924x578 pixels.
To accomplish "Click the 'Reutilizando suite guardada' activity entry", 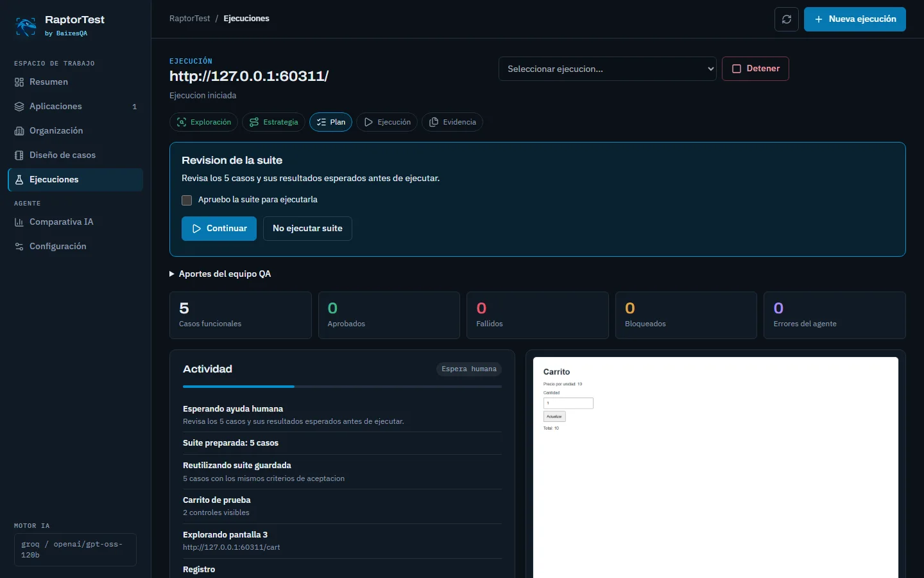I will pos(342,472).
